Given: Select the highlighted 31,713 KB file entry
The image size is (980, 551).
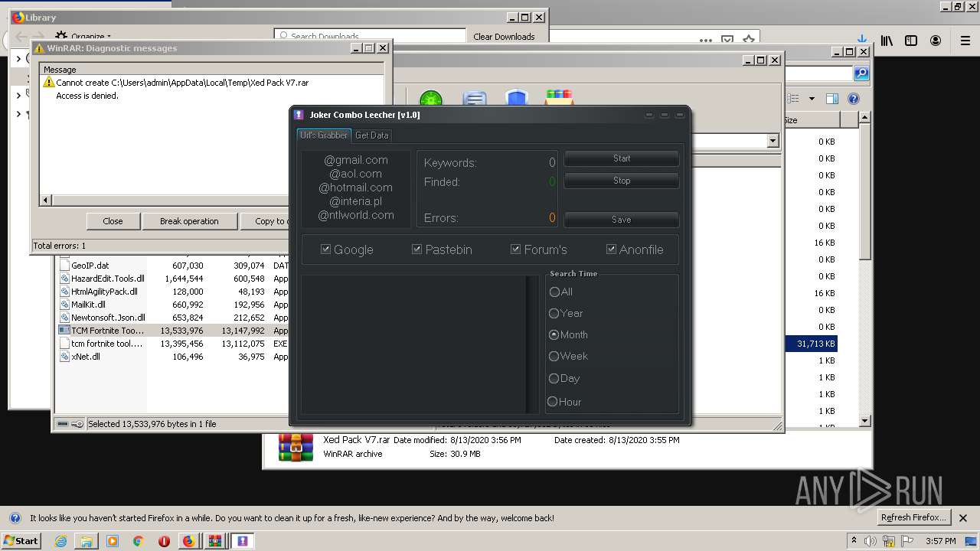Looking at the screenshot, I should coord(811,344).
